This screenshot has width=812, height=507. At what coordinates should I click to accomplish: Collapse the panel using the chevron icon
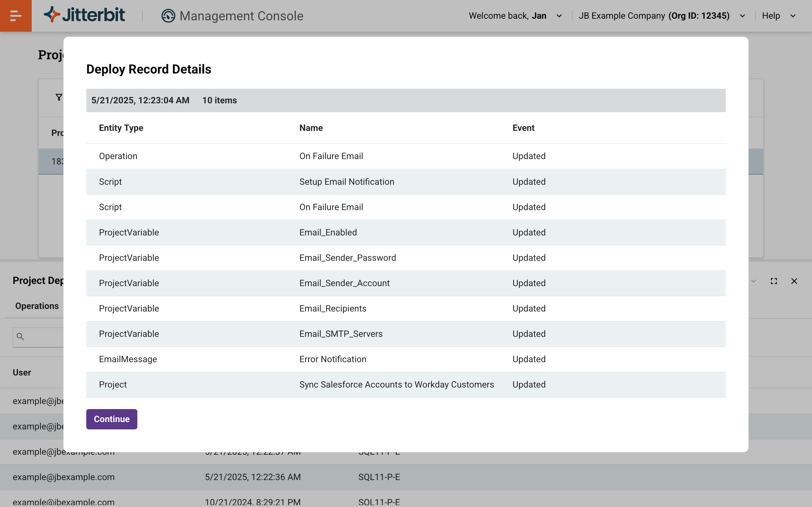tap(754, 281)
